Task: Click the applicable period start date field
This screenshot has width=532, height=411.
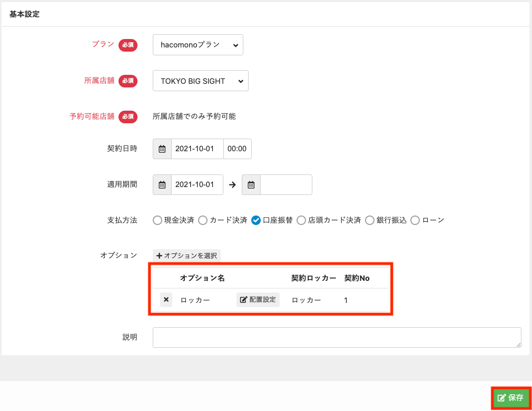Action: [197, 185]
